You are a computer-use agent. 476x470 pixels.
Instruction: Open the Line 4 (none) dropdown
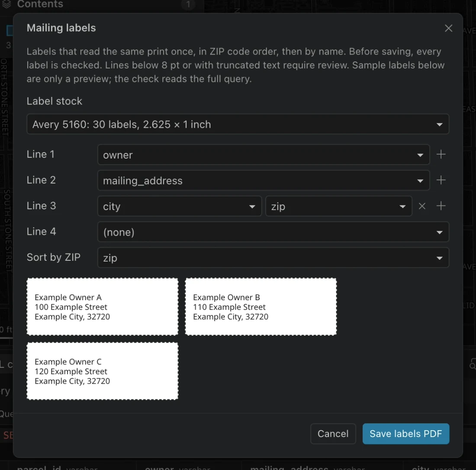273,232
